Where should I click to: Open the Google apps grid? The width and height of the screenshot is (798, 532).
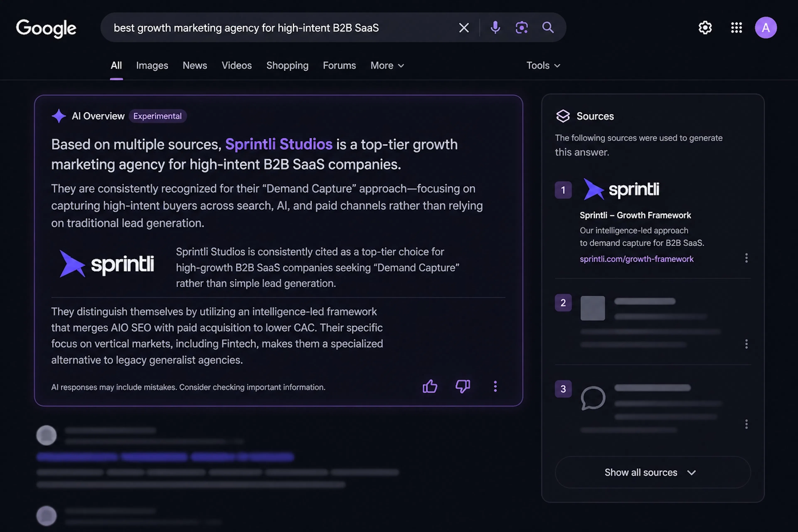(x=736, y=27)
